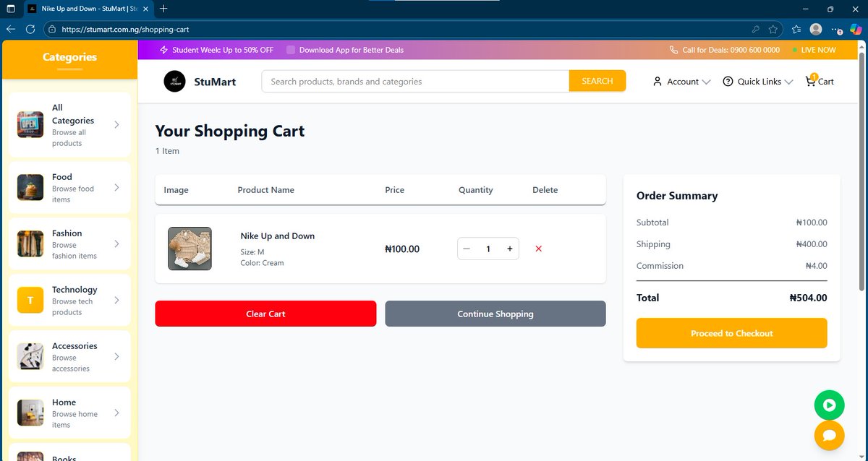Click the green play floating button

[829, 405]
